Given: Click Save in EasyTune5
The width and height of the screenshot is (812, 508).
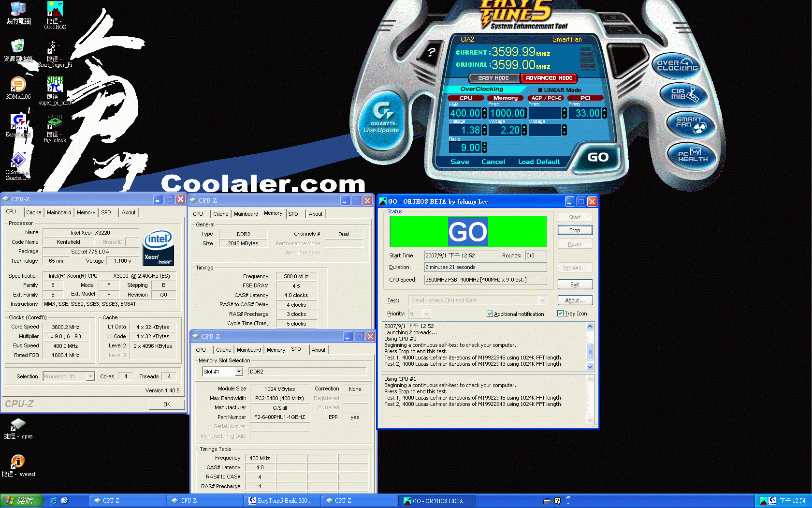Looking at the screenshot, I should point(460,162).
